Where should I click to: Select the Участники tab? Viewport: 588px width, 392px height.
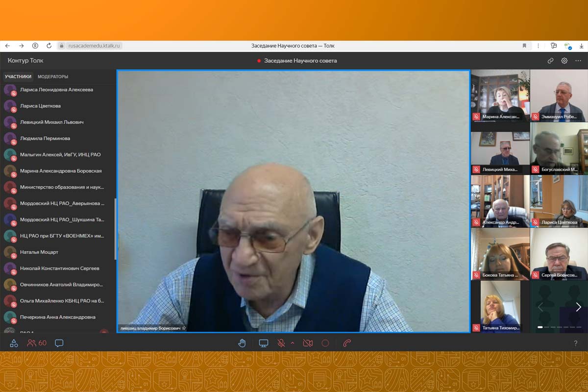click(x=18, y=76)
